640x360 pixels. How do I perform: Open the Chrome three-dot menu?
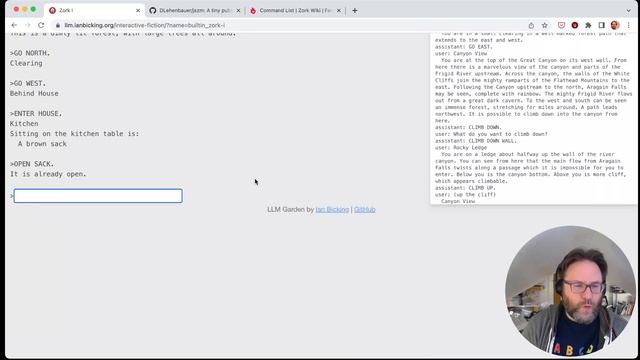[629, 25]
